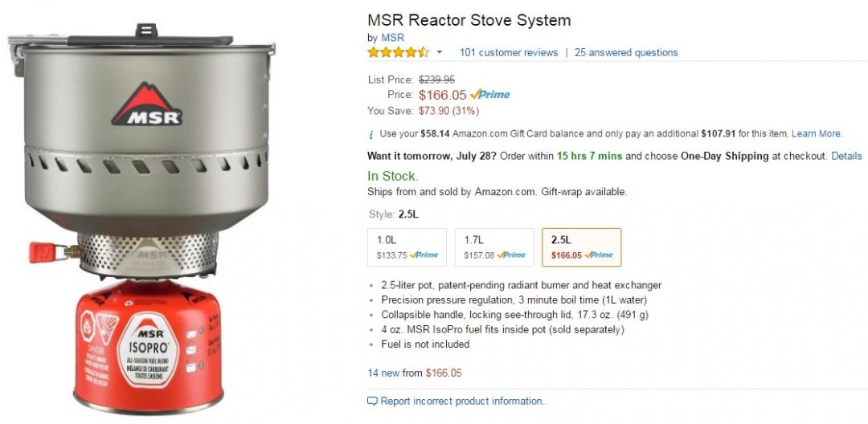Click Report incorrect product information text

(x=464, y=401)
